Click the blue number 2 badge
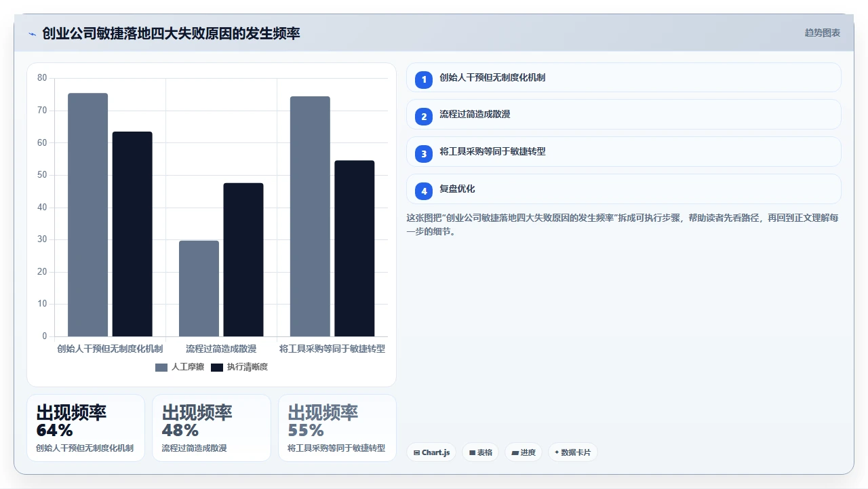The image size is (868, 489). tap(424, 117)
